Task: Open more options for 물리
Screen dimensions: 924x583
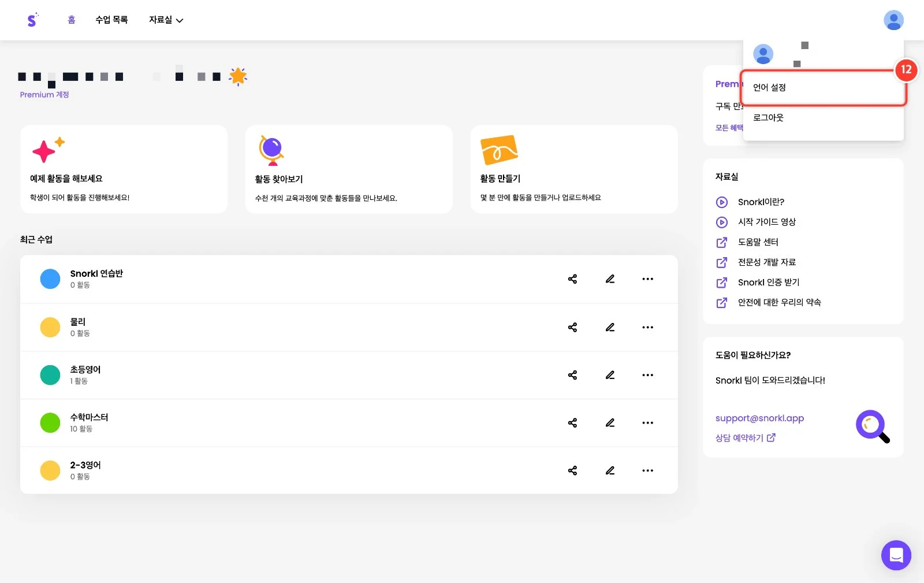Action: (x=647, y=327)
